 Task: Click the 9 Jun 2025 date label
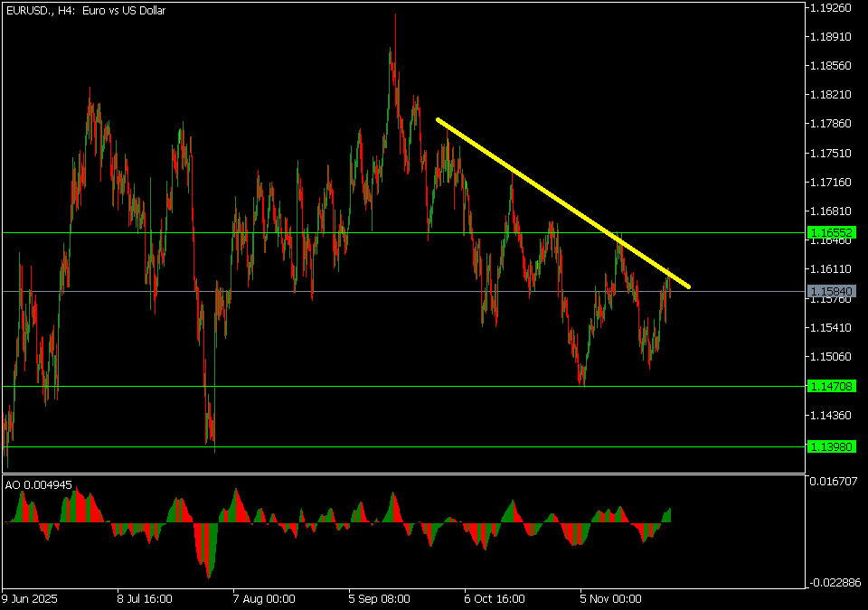(x=31, y=598)
